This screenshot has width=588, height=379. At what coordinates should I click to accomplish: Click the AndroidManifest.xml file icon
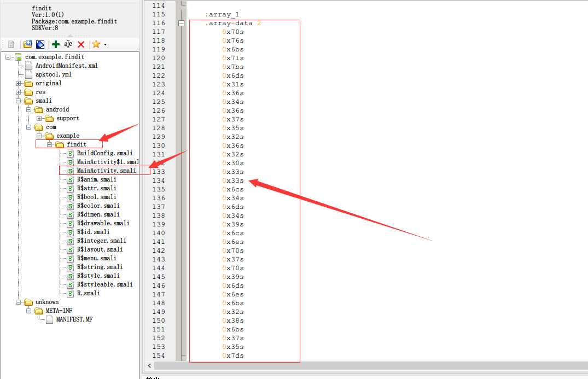(28, 66)
